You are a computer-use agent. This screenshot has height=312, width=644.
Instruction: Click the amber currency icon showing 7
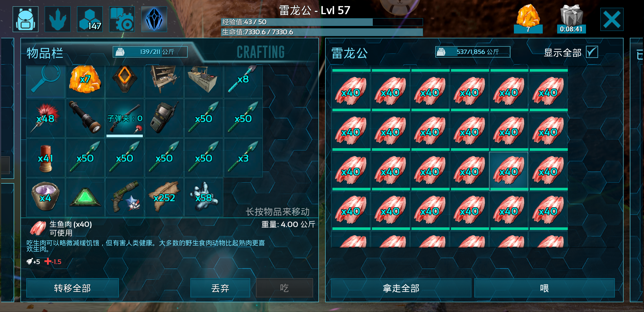coord(528,18)
